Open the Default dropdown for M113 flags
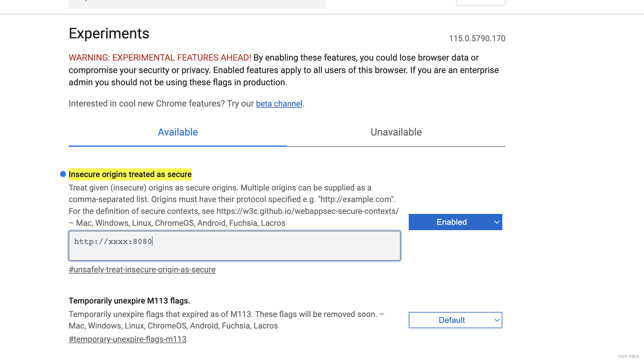 click(455, 320)
